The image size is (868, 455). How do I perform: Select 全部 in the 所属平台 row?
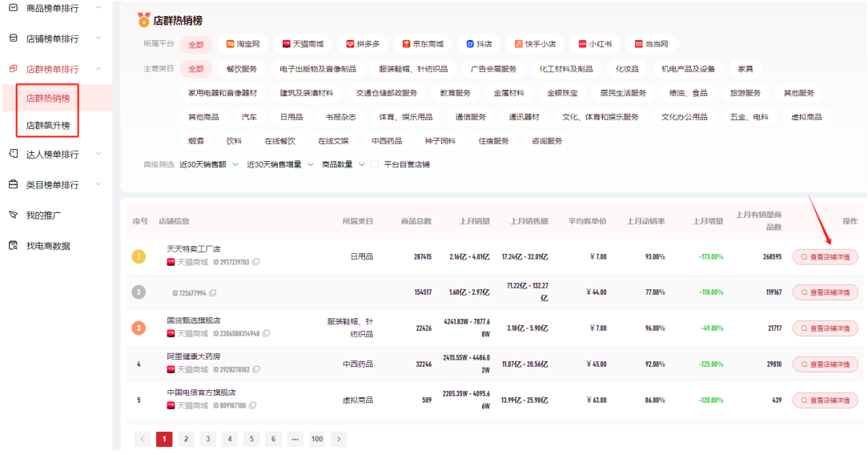click(x=196, y=44)
